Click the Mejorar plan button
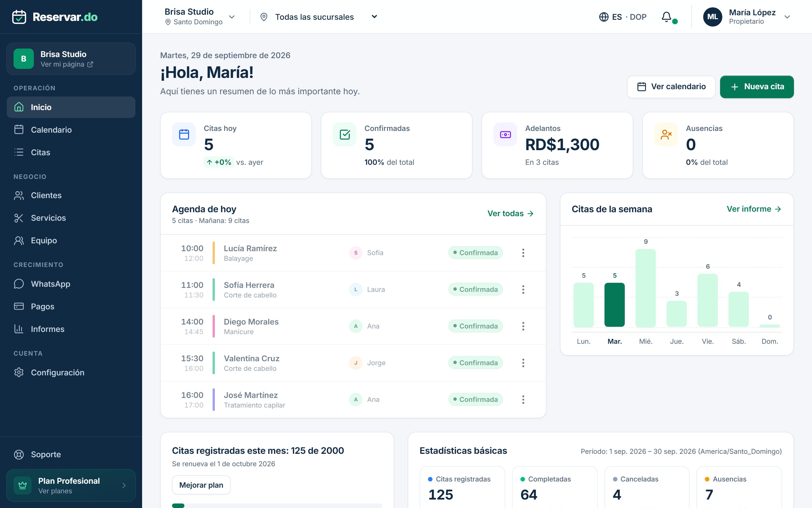Image resolution: width=812 pixels, height=508 pixels. pyautogui.click(x=201, y=485)
